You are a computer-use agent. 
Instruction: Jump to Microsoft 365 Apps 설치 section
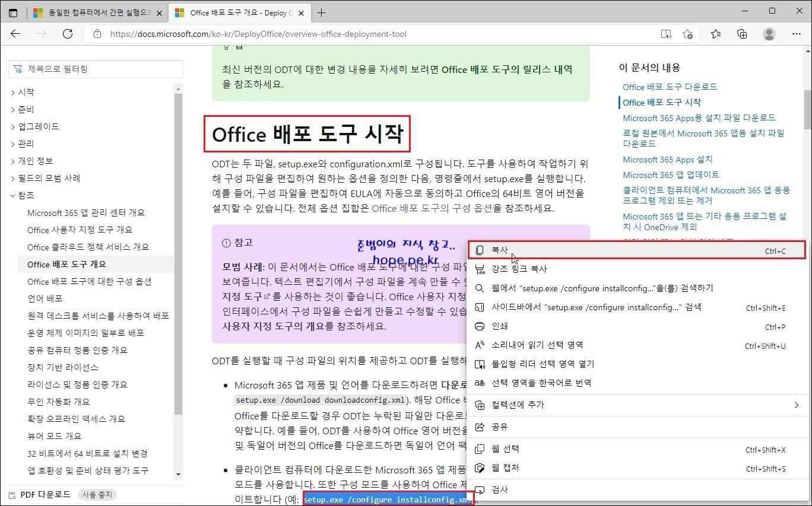click(x=667, y=159)
